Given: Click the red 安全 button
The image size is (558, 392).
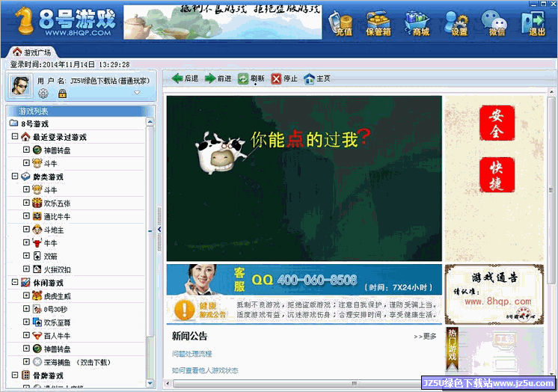Looking at the screenshot, I should click(497, 123).
